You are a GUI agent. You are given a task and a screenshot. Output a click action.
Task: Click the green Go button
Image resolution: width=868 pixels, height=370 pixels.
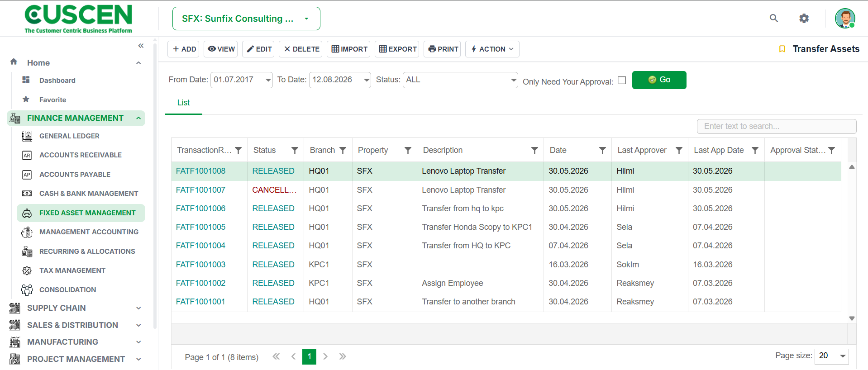pos(659,80)
